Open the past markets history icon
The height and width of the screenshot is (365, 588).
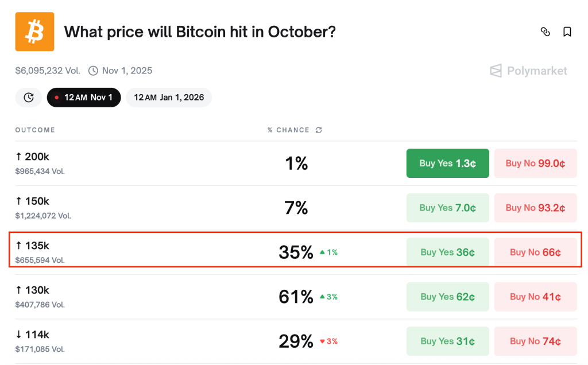pyautogui.click(x=29, y=98)
